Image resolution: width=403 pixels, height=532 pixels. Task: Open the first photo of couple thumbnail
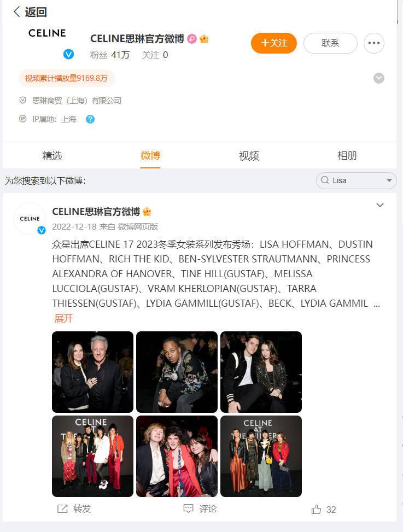click(92, 372)
